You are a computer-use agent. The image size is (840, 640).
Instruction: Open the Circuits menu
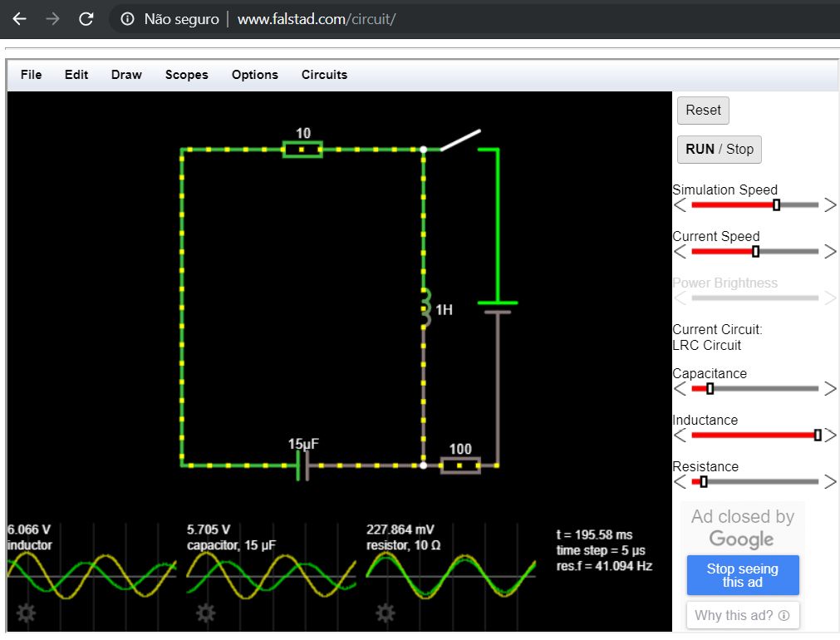[324, 75]
